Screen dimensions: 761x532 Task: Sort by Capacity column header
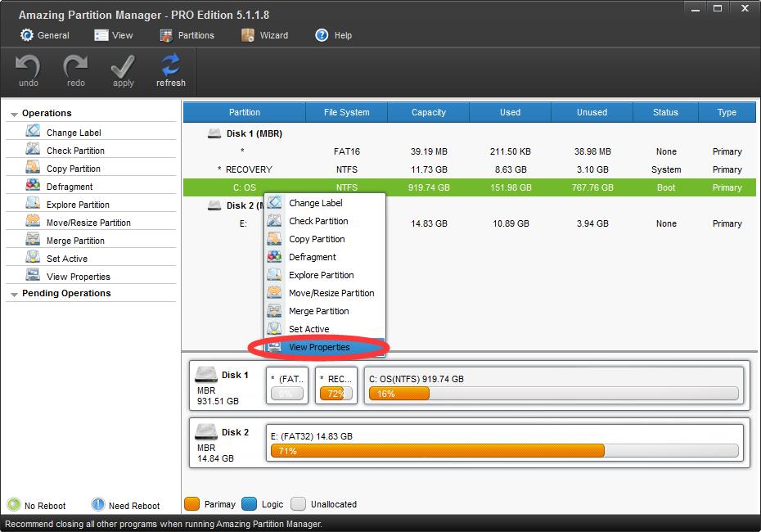pyautogui.click(x=429, y=112)
